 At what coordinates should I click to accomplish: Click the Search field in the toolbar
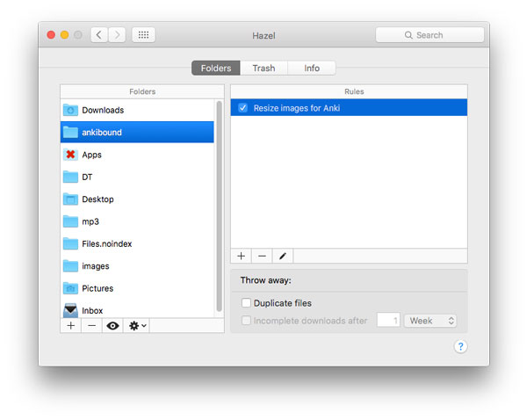430,35
